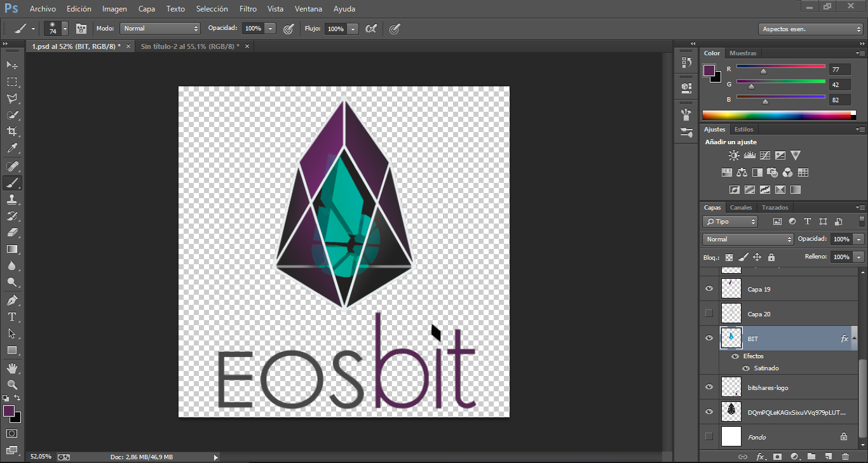Click the color spectrum ramp

tap(779, 115)
